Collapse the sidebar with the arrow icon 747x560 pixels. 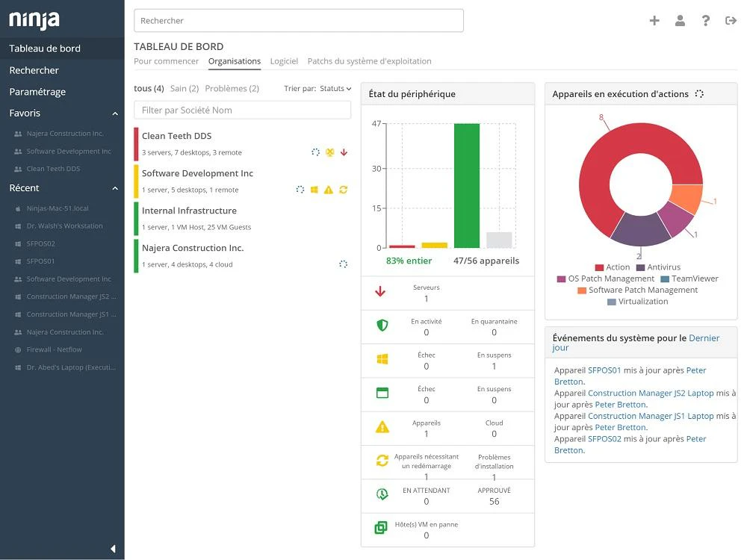pos(113,549)
